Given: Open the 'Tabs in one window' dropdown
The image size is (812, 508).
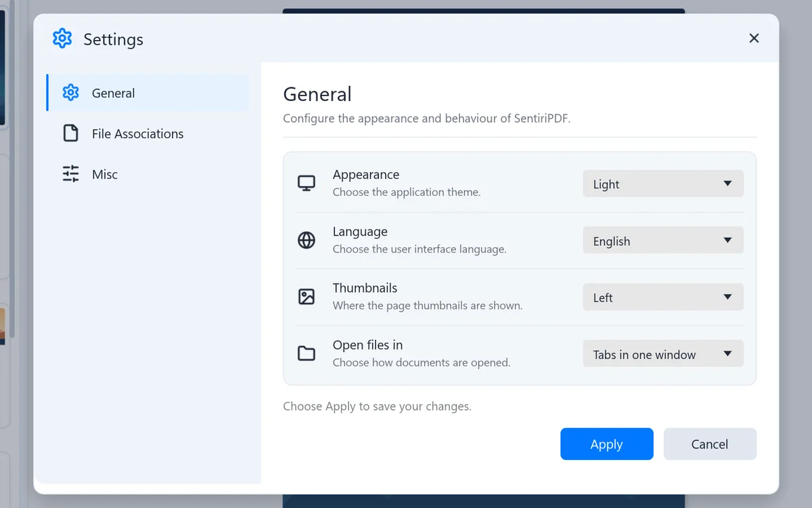Looking at the screenshot, I should (x=663, y=354).
